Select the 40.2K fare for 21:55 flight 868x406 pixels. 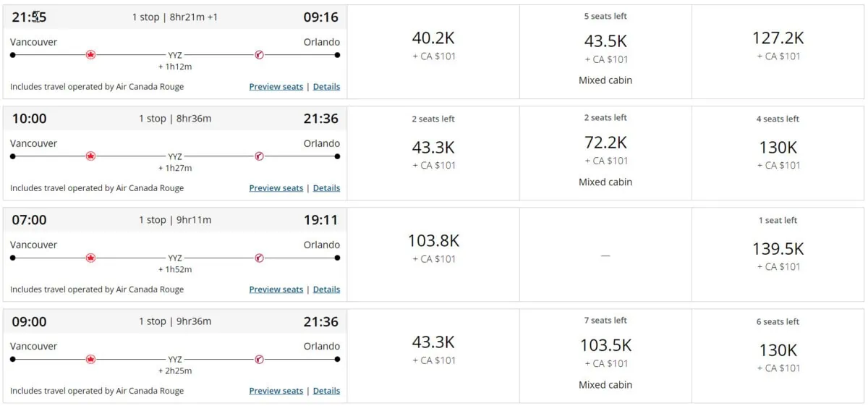coord(433,45)
